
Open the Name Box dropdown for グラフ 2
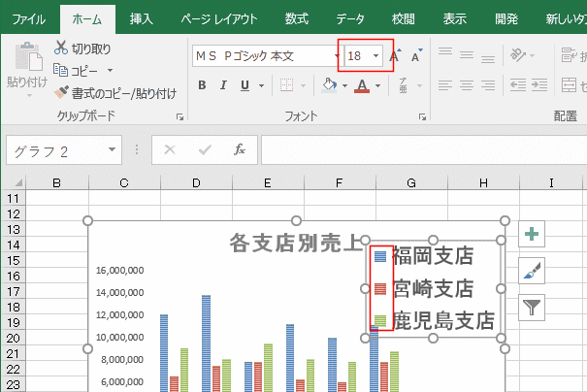(x=113, y=150)
